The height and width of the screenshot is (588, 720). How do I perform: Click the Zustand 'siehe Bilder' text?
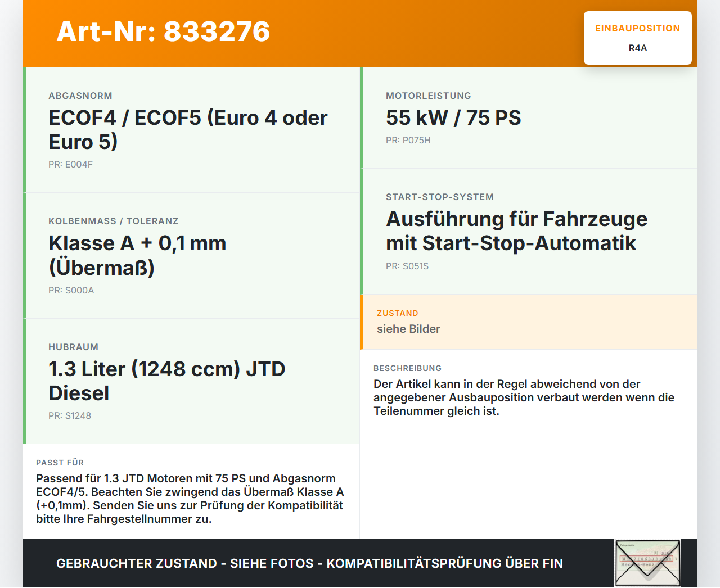click(408, 329)
